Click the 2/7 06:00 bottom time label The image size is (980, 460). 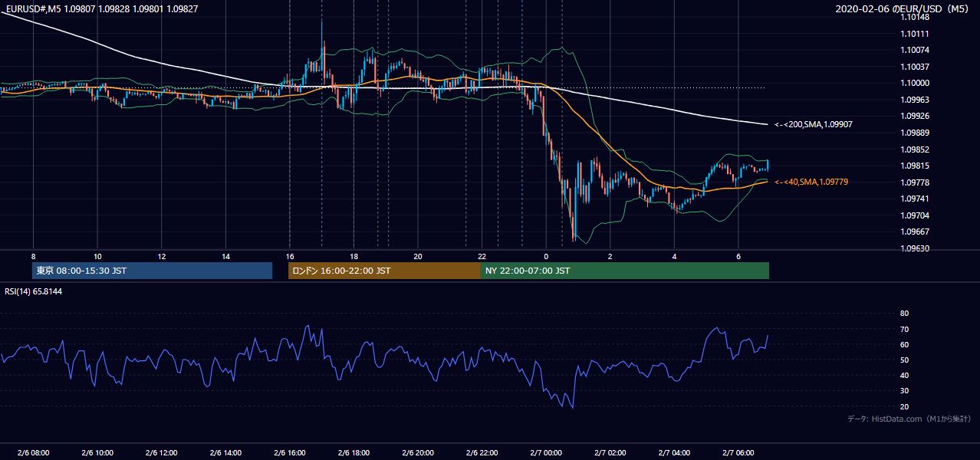[x=738, y=453]
